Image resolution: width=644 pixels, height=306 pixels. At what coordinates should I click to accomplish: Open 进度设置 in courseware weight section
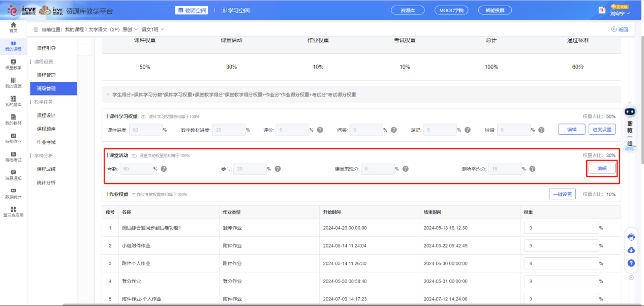603,129
